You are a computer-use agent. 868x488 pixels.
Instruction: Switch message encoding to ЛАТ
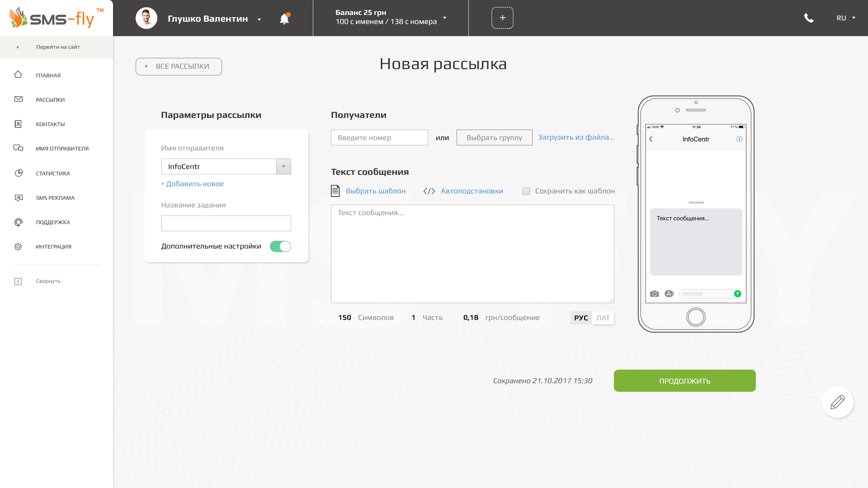[x=603, y=318]
